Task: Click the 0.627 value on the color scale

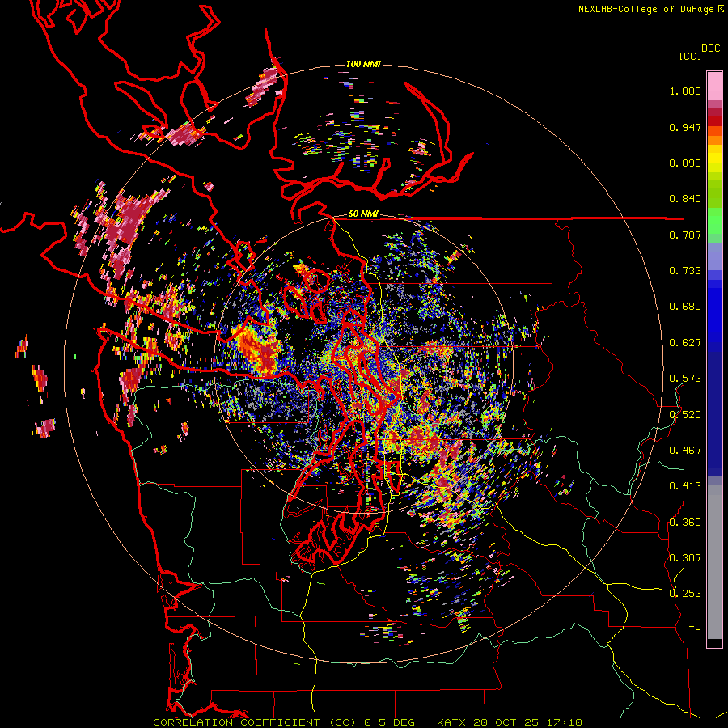Action: click(x=685, y=343)
